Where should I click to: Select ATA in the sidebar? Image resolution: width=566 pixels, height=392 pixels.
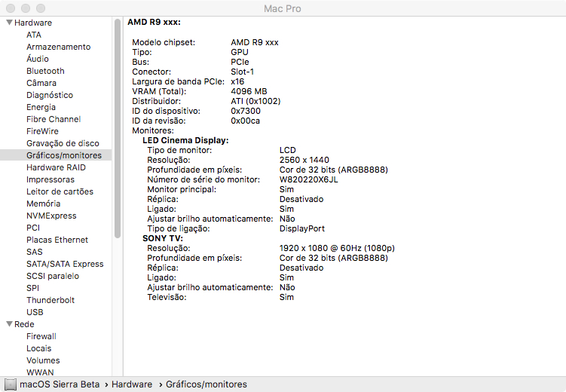coord(34,35)
